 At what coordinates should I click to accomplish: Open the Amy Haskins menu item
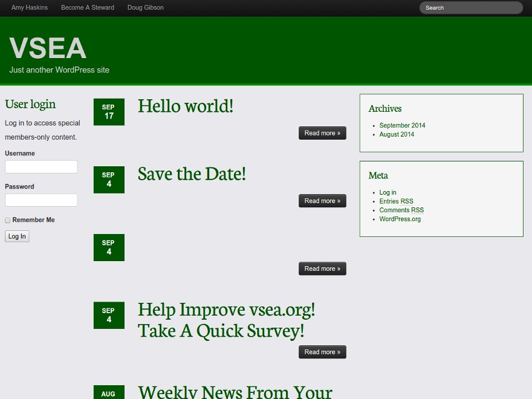30,7
